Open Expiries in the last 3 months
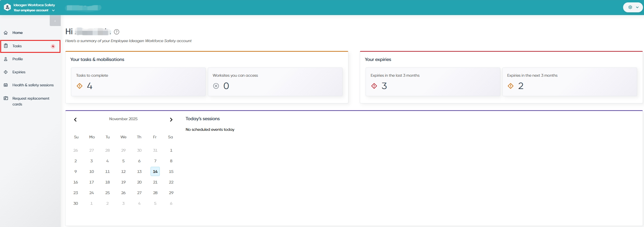This screenshot has height=227, width=644. click(x=433, y=82)
